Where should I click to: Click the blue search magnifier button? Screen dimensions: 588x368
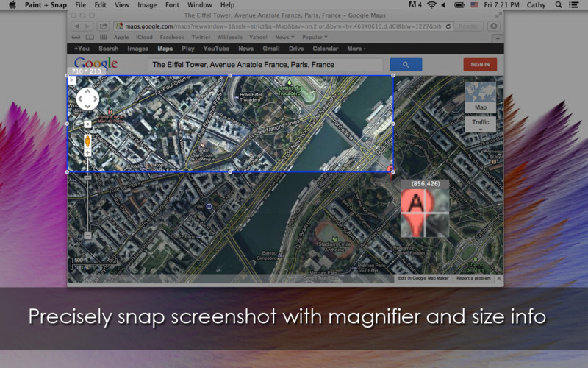coord(406,65)
